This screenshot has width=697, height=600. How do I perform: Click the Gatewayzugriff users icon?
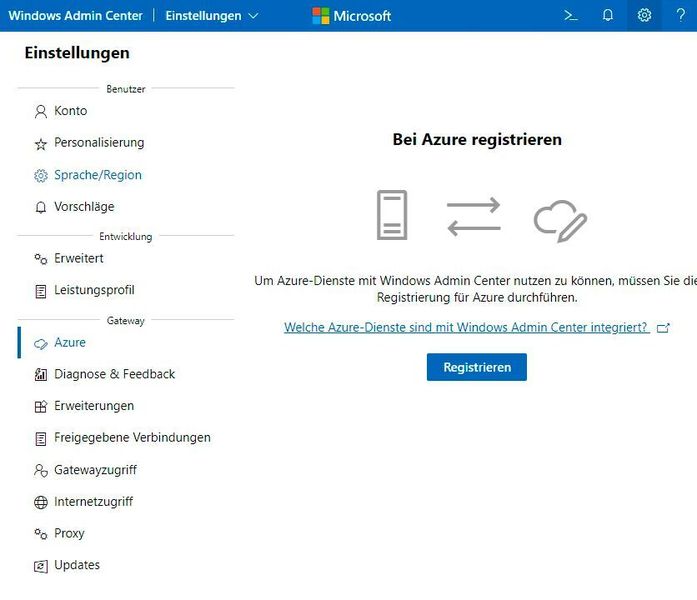(40, 470)
